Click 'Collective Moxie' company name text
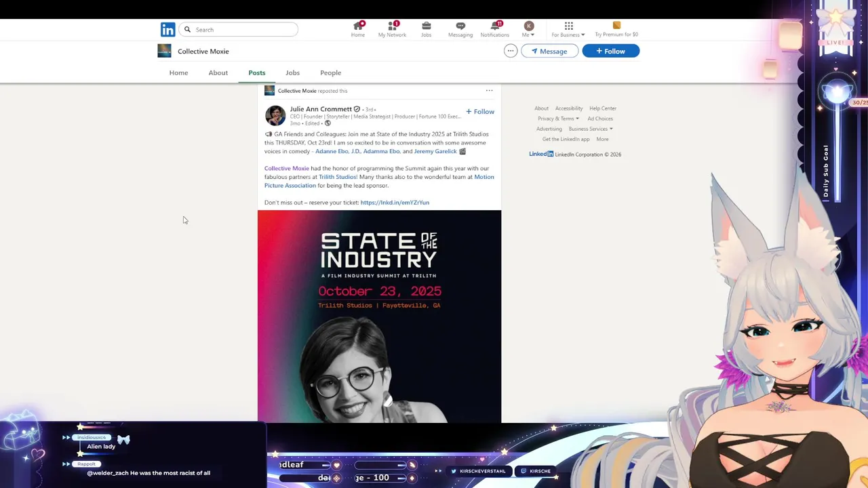868x488 pixels. tap(203, 52)
